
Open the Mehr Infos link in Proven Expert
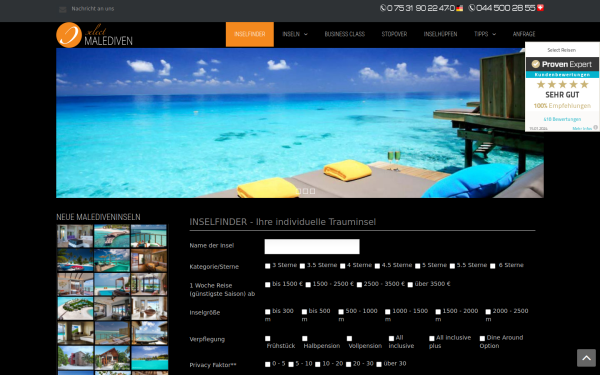click(x=582, y=129)
